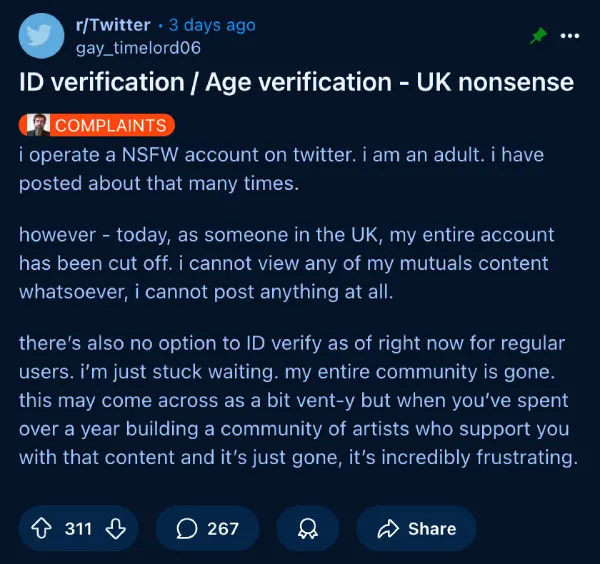Click the speech bubble comment icon
600x564 pixels.
pos(186,528)
